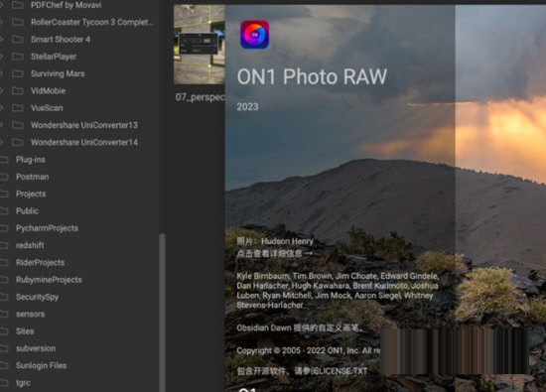Click the Wondershare UniConverter13 folder icon
The image size is (546, 392).
coord(18,125)
